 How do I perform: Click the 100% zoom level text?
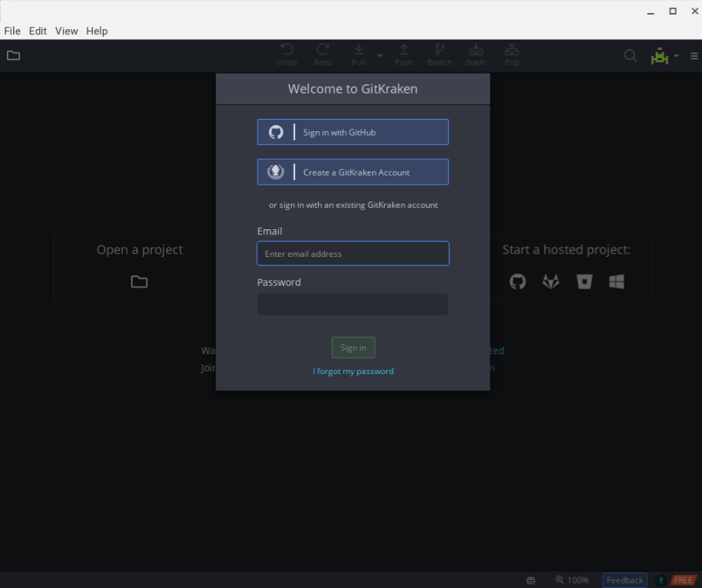point(578,580)
